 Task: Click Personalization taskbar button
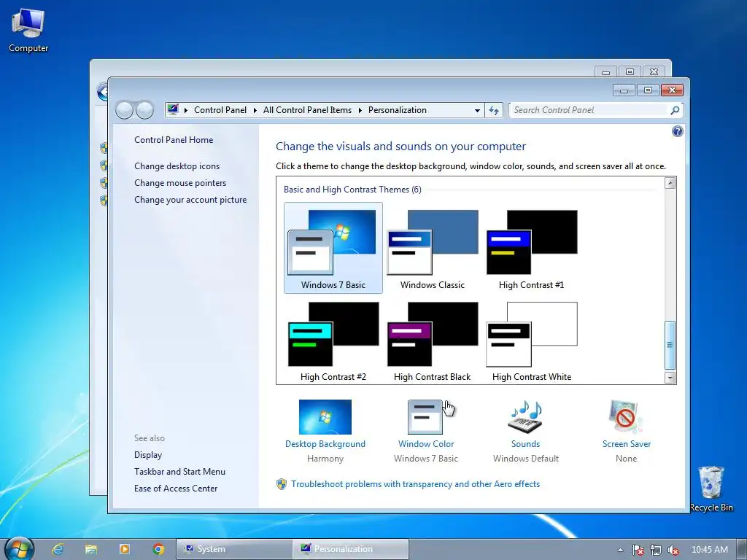(x=351, y=549)
